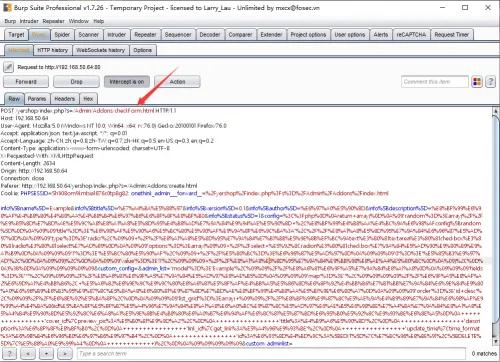Switch to the Spider tab

62,35
